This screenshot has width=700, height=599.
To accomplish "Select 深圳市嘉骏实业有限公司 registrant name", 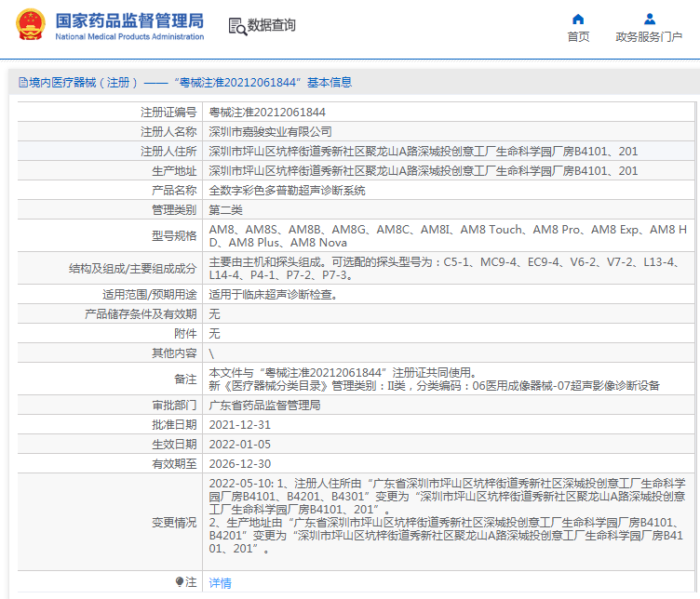I will tap(271, 132).
